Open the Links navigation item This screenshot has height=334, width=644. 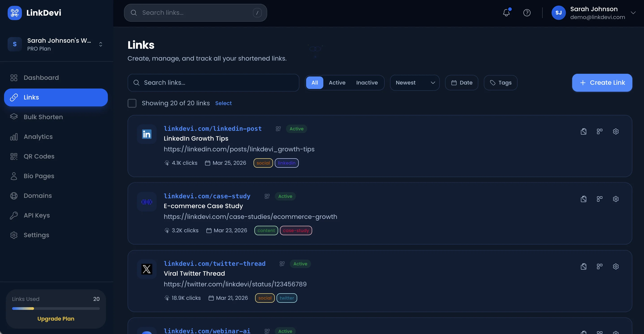31,97
